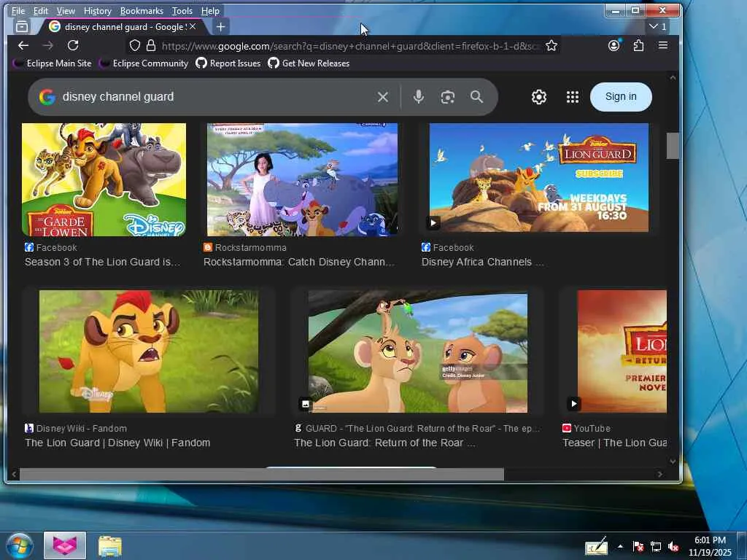Clear the search box with the X

coord(382,97)
